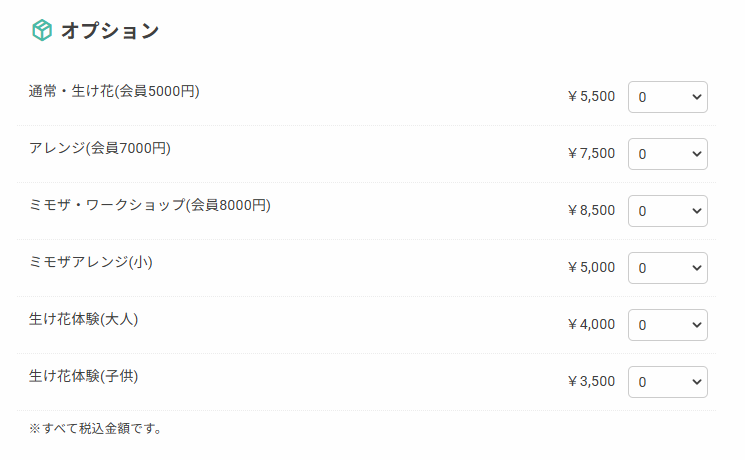Click the 生け花体験(大人) option label
Image resolution: width=745 pixels, height=460 pixels.
tap(83, 320)
